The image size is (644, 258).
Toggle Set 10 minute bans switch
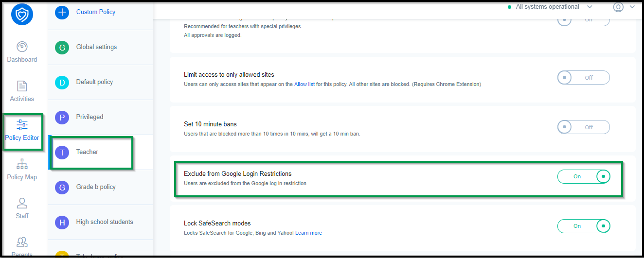coord(583,127)
